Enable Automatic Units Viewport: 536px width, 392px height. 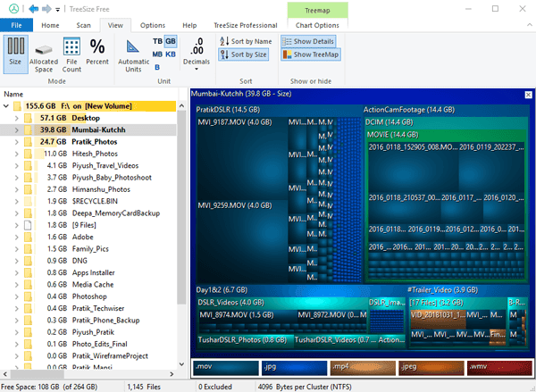point(133,54)
